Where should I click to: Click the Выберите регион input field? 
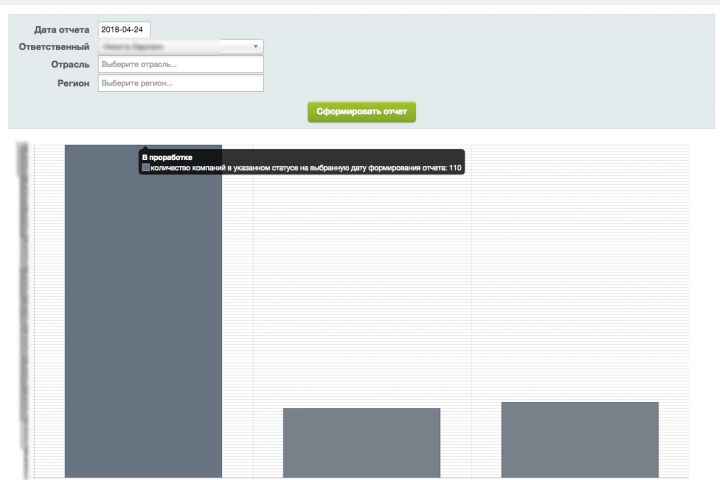click(180, 83)
